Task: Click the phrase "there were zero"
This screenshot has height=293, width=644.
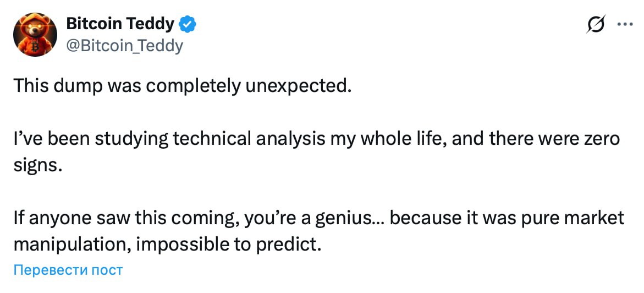Action: 556,139
